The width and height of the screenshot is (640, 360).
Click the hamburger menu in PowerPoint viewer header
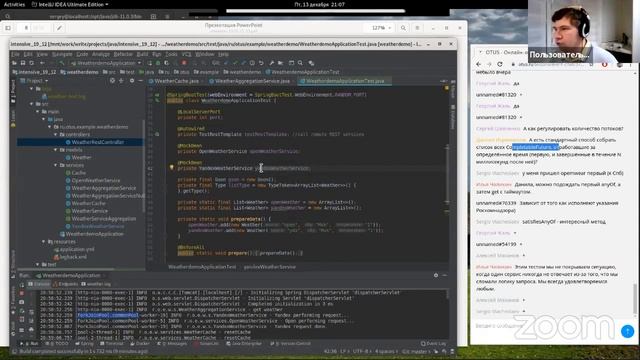[x=417, y=28]
